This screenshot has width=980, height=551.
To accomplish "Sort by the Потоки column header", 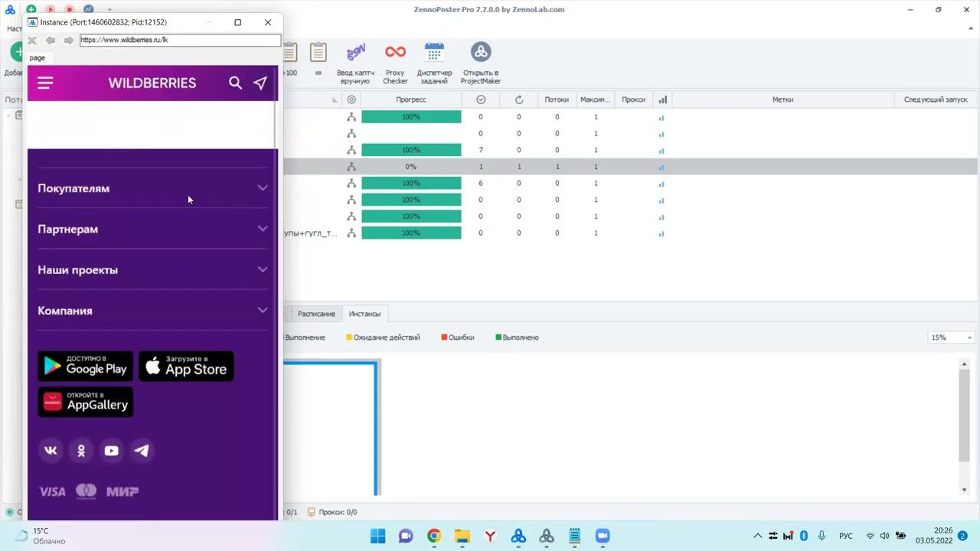I will [557, 99].
